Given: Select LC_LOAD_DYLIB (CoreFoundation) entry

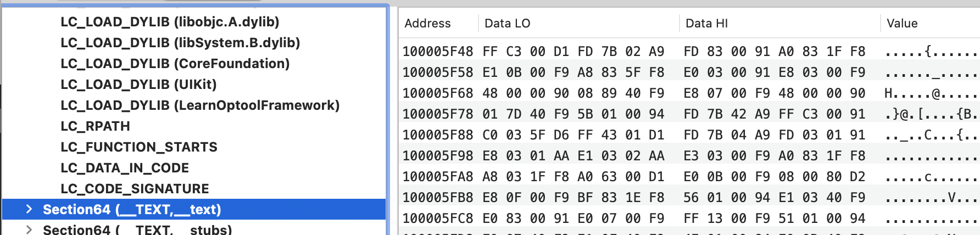Looking at the screenshot, I should coord(175,64).
